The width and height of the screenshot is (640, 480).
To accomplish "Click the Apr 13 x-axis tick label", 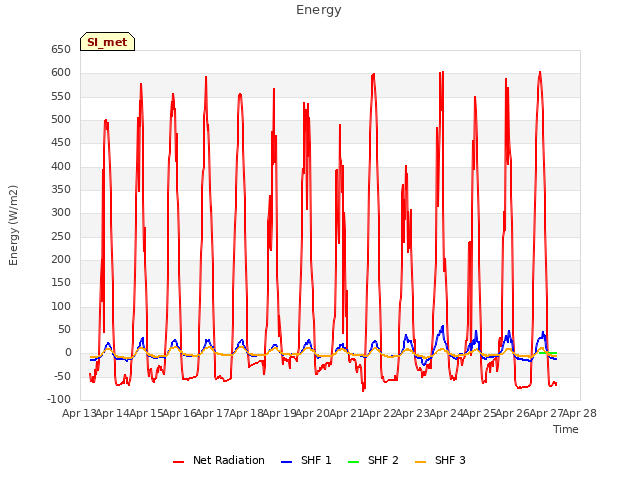I will (79, 413).
